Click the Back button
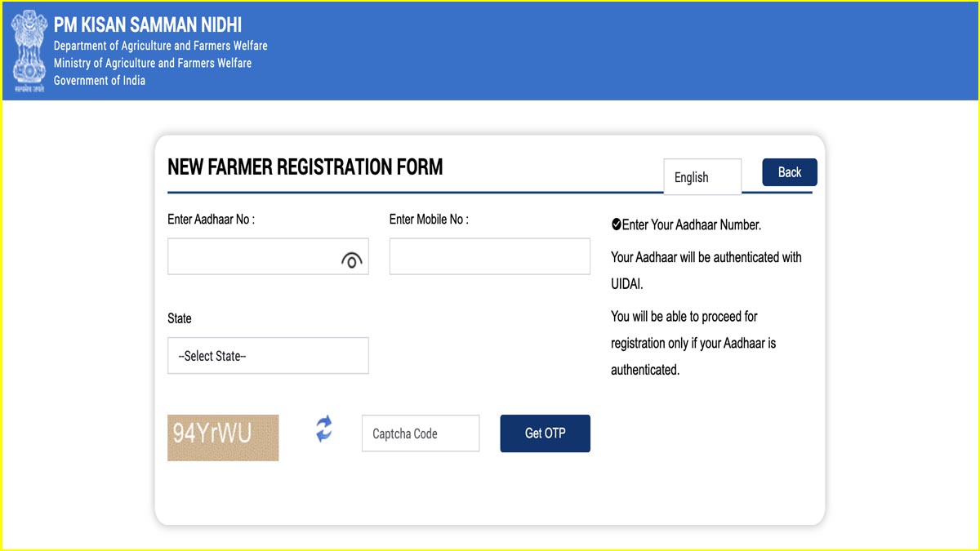Screen dimensions: 980x551 [790, 172]
